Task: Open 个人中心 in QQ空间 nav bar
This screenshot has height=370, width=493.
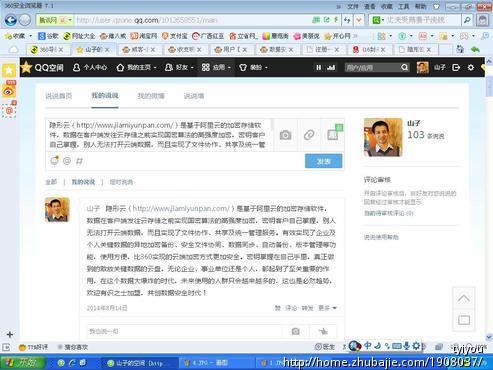Action: point(90,67)
